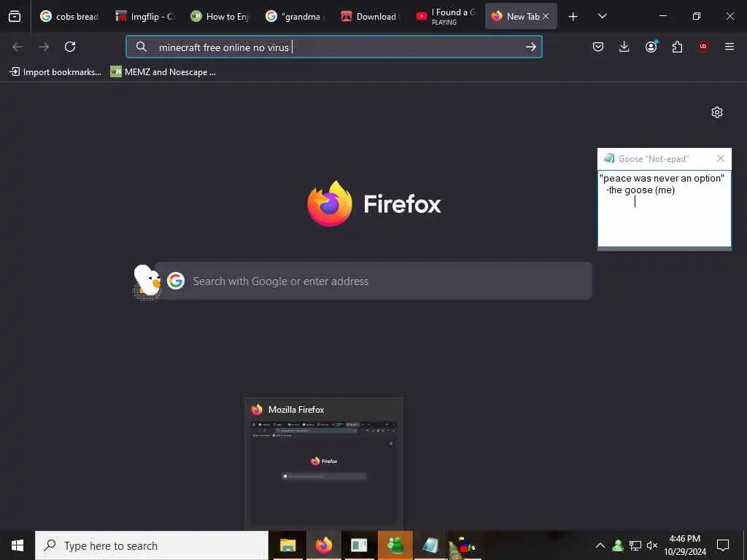Open the Firefox application menu

tap(729, 47)
